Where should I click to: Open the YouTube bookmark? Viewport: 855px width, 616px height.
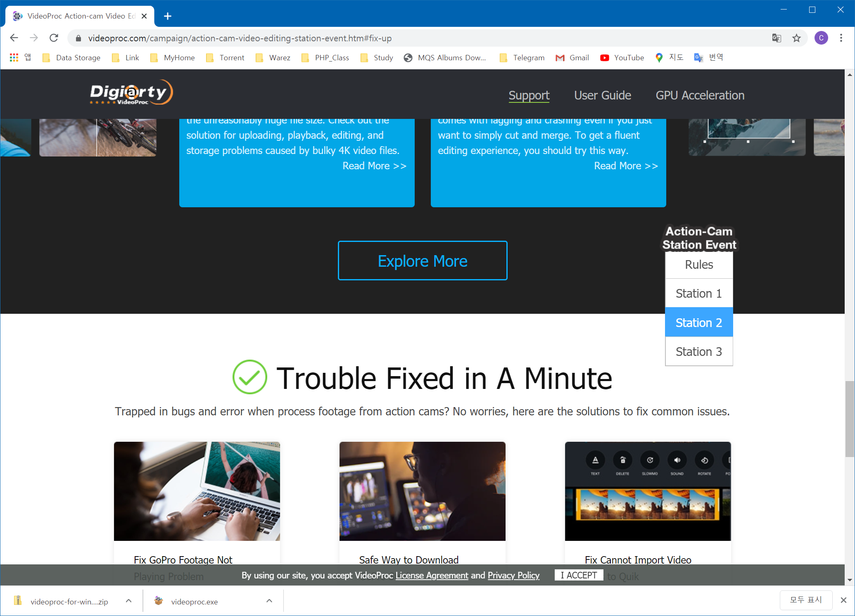coord(622,57)
